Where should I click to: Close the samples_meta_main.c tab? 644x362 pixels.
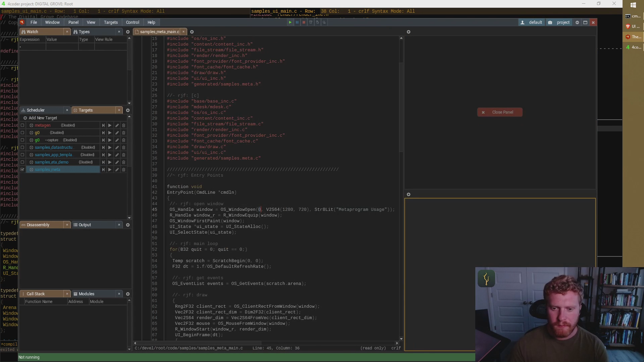pyautogui.click(x=183, y=32)
